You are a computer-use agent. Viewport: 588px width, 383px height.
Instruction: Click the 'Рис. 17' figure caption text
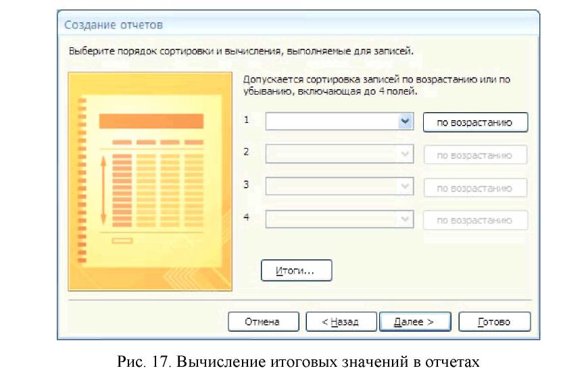tap(298, 361)
